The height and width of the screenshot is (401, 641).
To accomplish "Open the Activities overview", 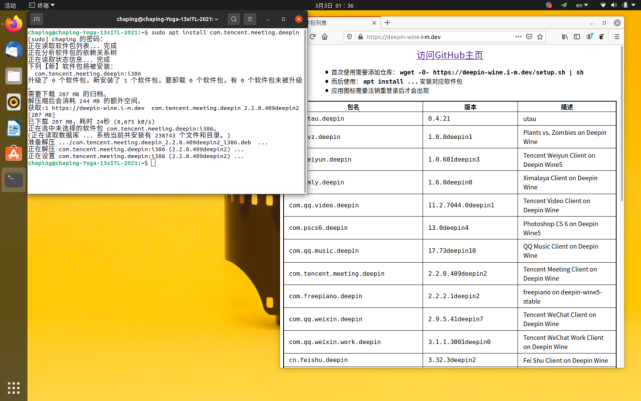I will (11, 5).
